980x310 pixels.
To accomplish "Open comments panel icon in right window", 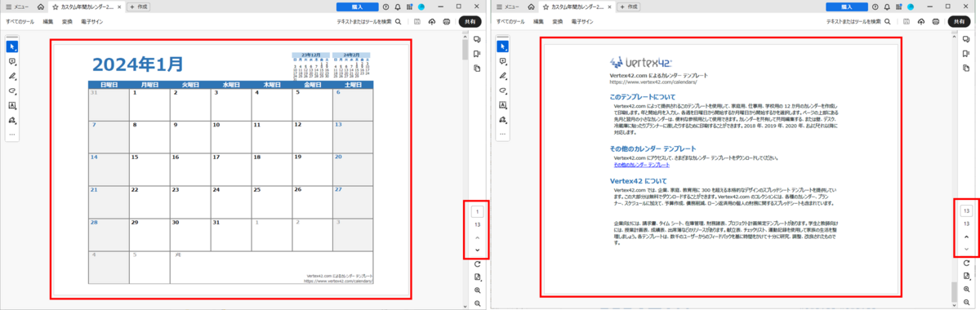I will tap(966, 40).
